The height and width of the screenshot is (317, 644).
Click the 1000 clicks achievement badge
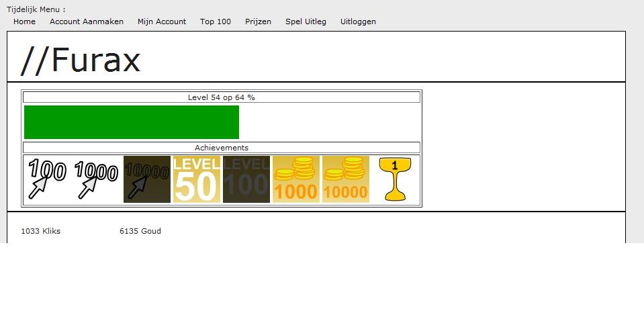[97, 179]
